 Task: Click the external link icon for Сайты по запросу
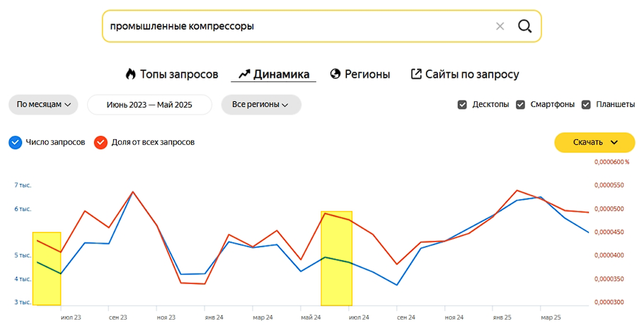click(416, 74)
